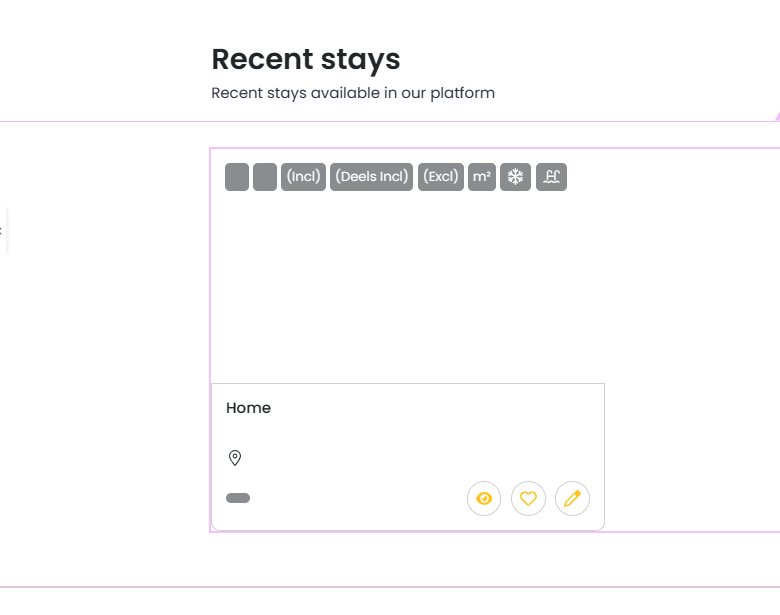The image size is (780, 615).
Task: Click the location pin icon
Action: pos(235,458)
